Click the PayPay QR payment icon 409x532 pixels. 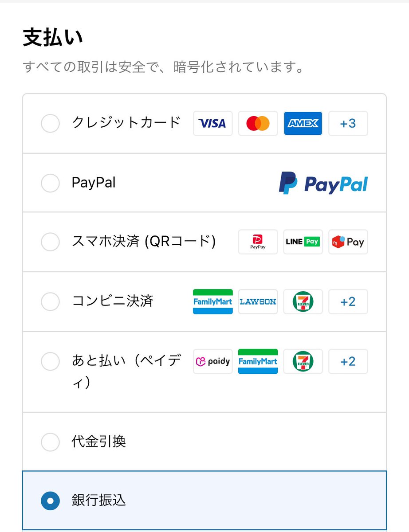tap(258, 242)
